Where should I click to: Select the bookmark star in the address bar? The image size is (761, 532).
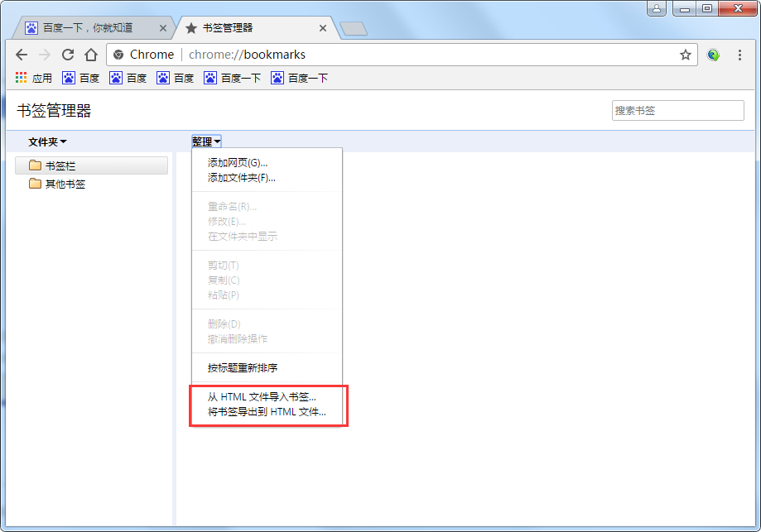686,55
